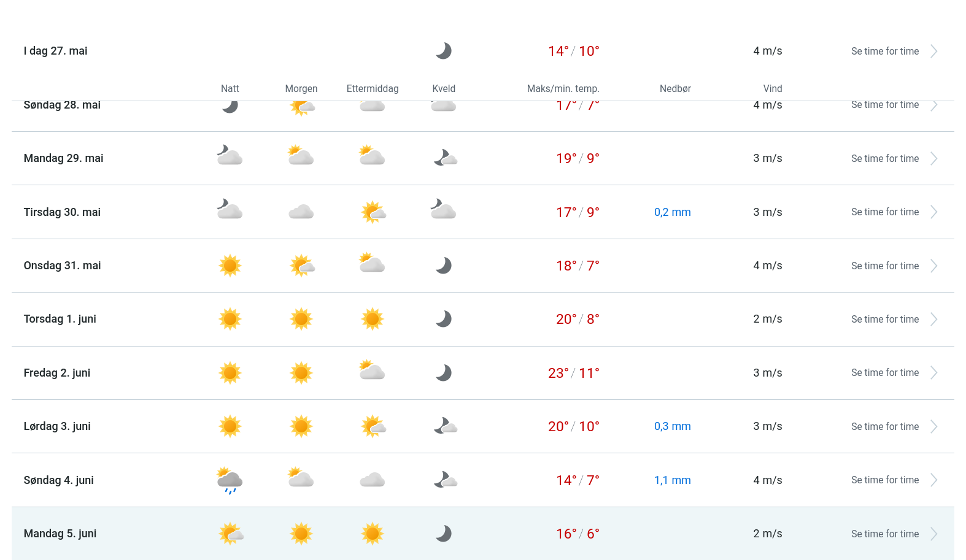
Task: Click Wednesday 31 May night sun icon
Action: 230,266
